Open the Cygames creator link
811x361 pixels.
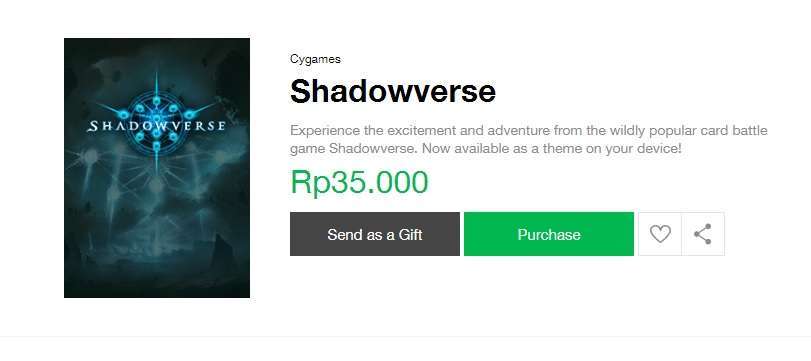tap(315, 59)
